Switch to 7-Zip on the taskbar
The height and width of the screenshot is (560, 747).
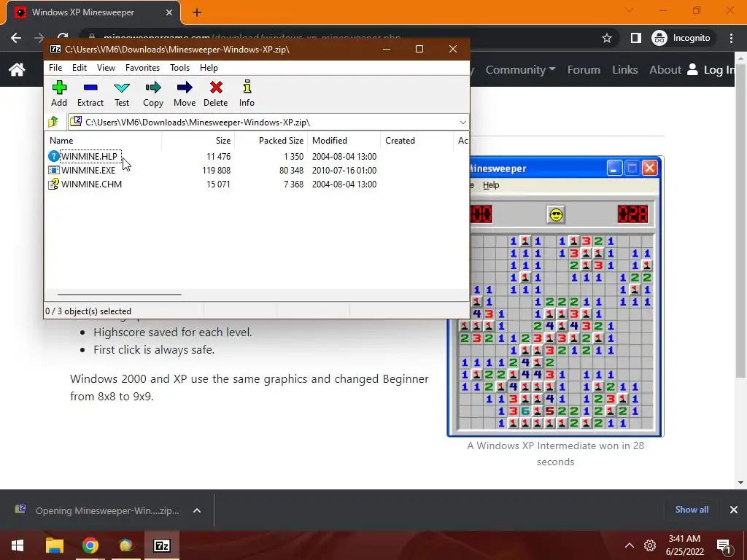pos(161,545)
